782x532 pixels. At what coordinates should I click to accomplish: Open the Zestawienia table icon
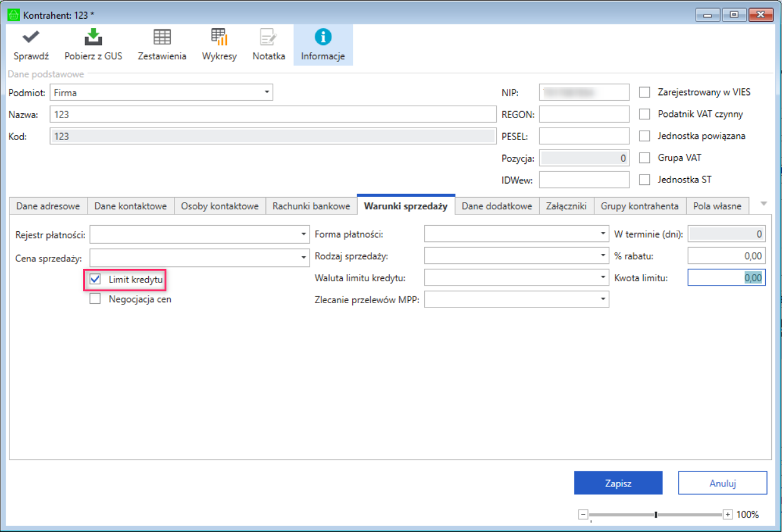tap(162, 37)
